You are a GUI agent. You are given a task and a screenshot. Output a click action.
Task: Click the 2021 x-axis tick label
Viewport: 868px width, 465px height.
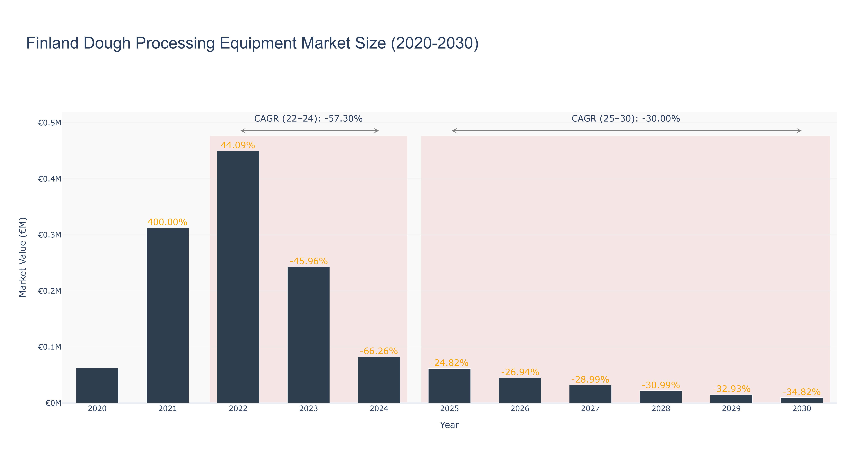point(167,409)
